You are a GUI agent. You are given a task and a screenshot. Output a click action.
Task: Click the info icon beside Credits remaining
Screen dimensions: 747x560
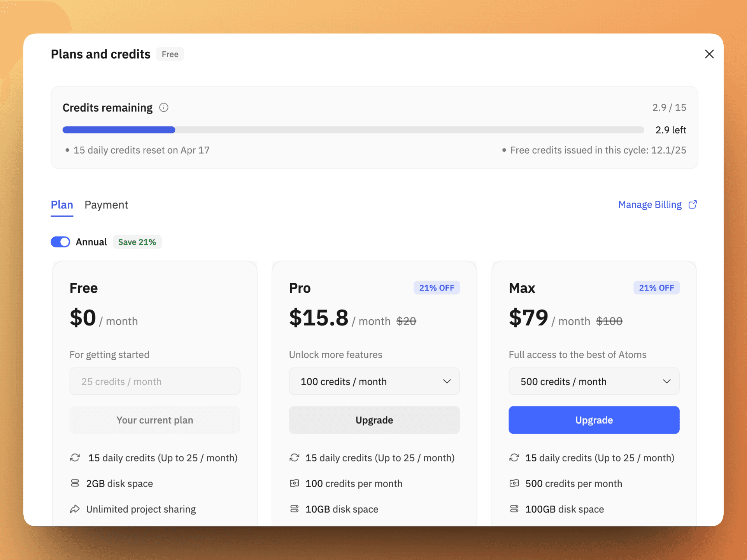164,107
